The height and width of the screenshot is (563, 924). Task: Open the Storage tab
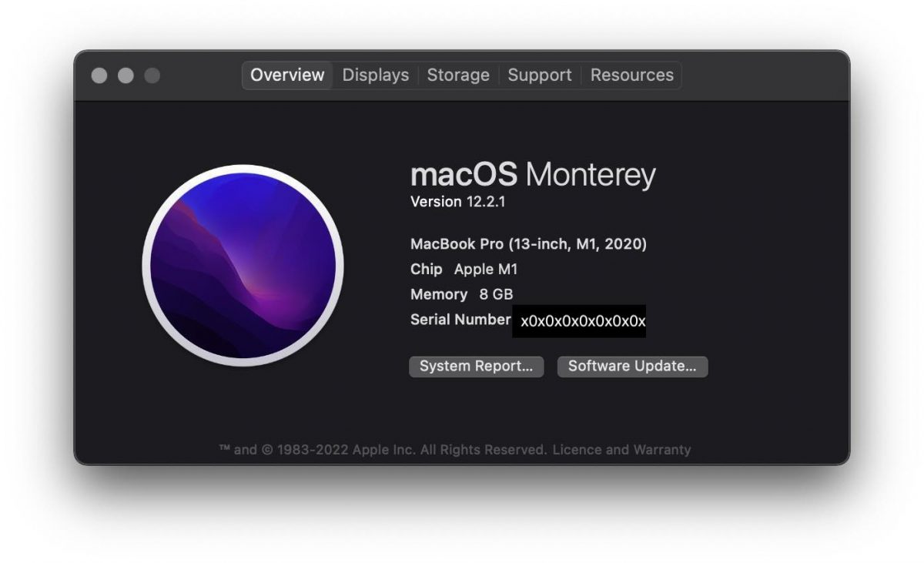(x=458, y=75)
